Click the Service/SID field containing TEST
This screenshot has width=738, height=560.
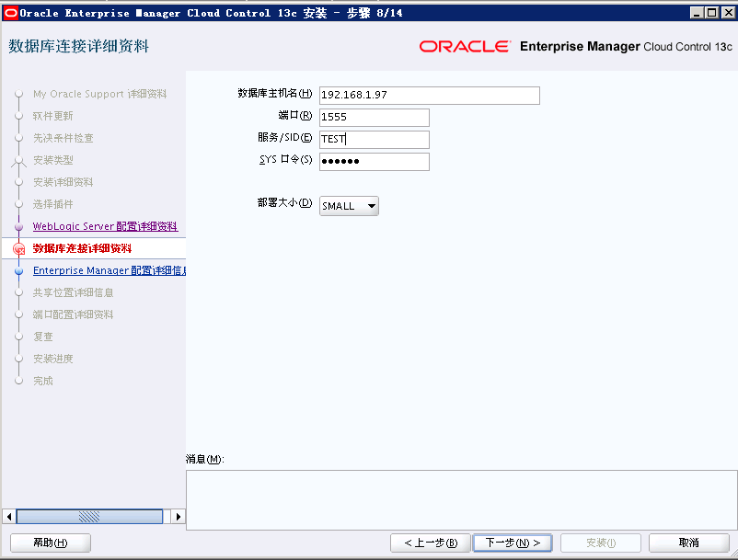pyautogui.click(x=375, y=139)
